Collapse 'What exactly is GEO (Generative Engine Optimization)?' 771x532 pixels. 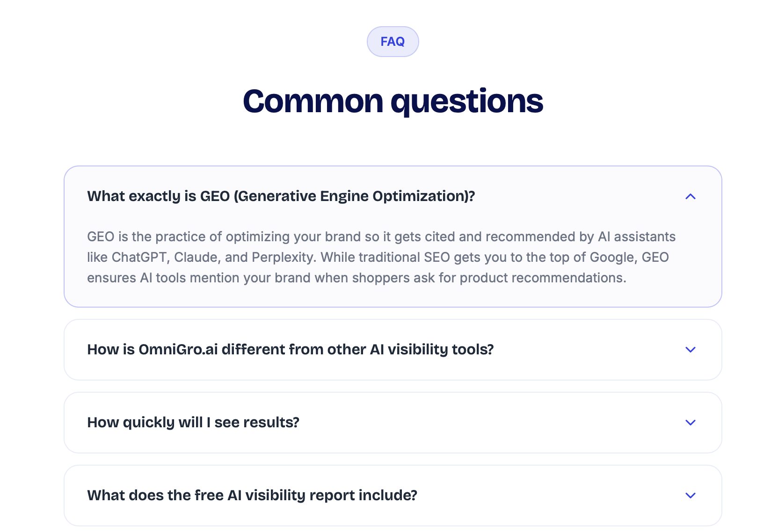click(x=281, y=196)
